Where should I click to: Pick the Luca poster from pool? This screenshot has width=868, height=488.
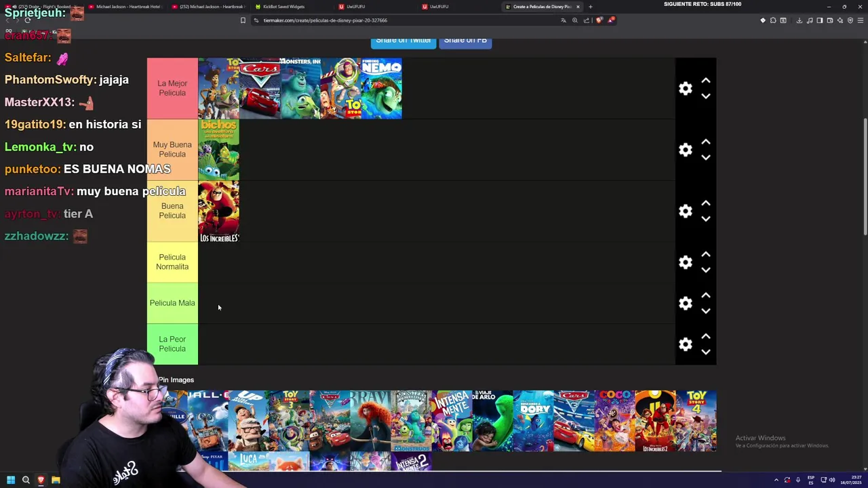point(248,461)
